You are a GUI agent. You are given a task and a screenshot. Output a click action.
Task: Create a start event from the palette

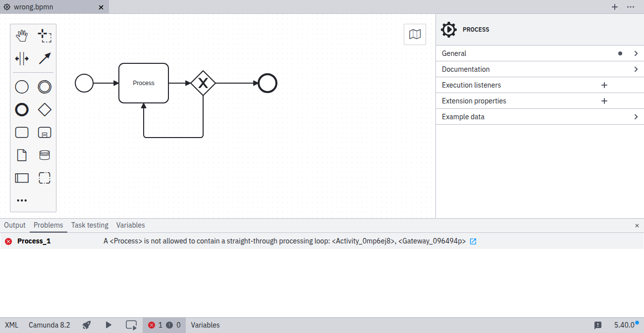point(22,87)
